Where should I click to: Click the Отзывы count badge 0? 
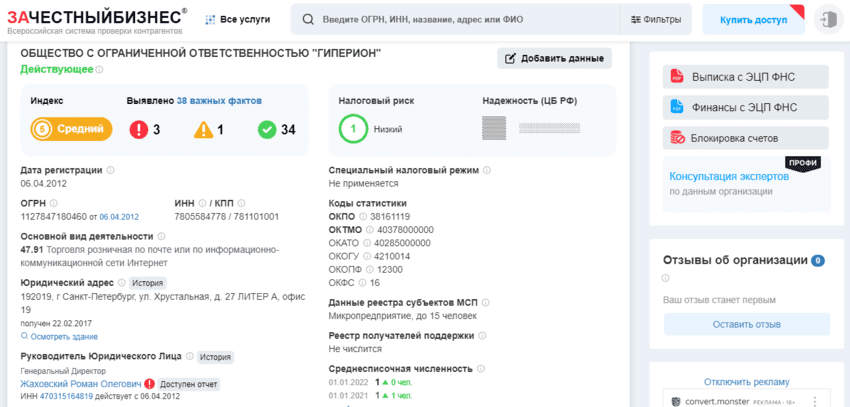817,261
